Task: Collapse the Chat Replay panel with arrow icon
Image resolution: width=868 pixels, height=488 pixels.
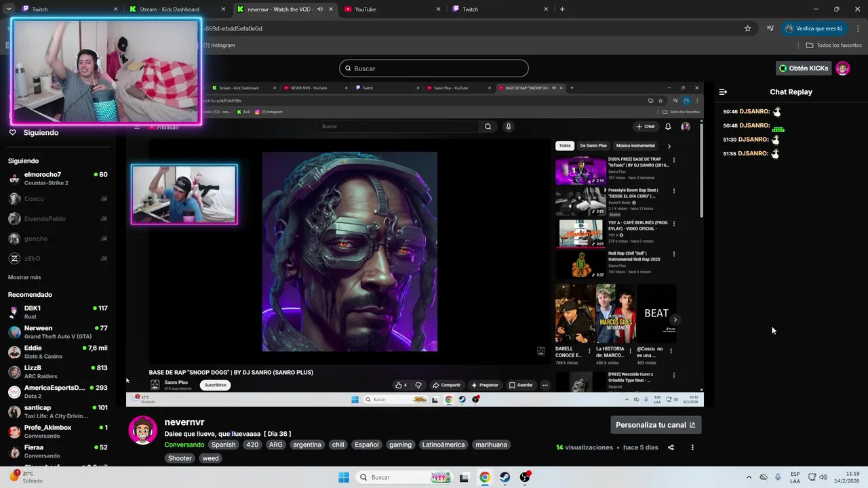Action: point(723,91)
